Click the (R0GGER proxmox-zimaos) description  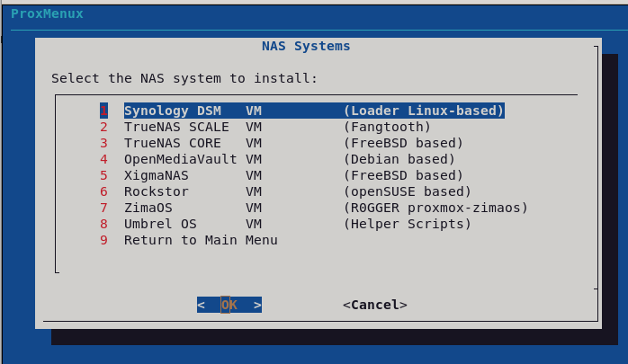[x=435, y=208]
